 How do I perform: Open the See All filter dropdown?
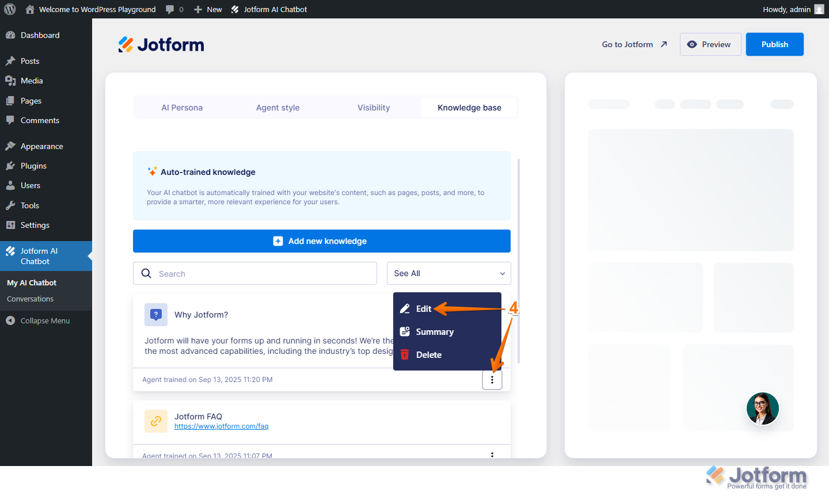coord(449,273)
